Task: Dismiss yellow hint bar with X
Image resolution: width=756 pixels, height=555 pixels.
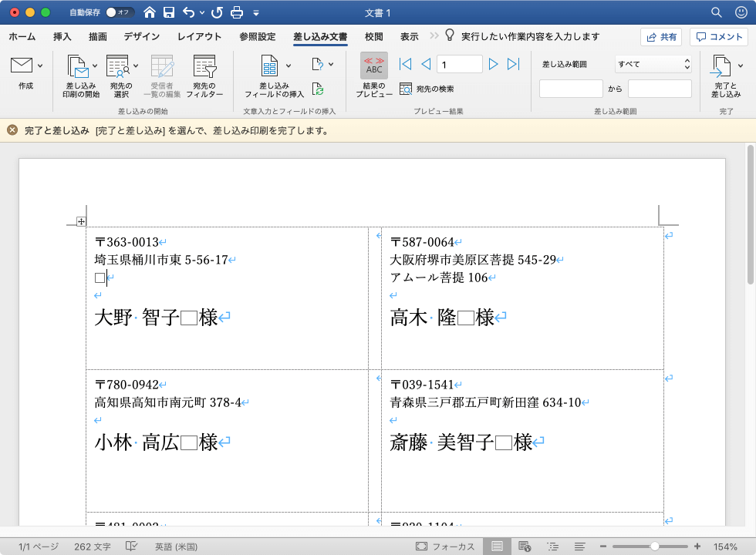Action: [12, 130]
